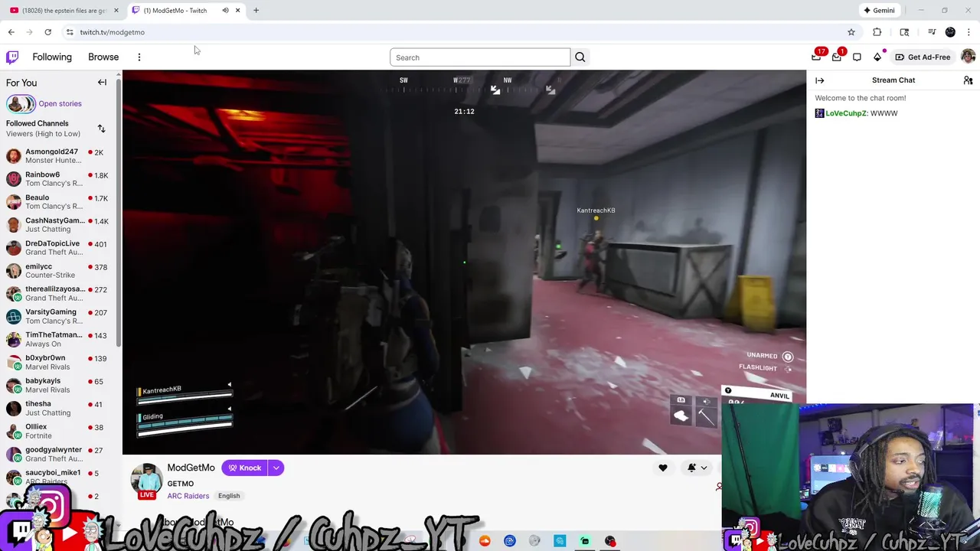Click LoVeCuhpZ username in chat
This screenshot has height=551, width=980.
click(x=845, y=113)
